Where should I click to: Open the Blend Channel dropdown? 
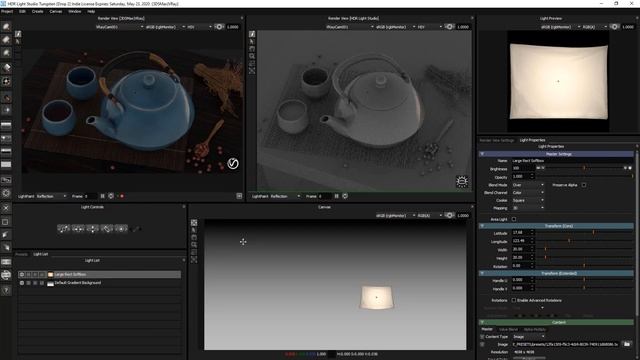point(528,193)
